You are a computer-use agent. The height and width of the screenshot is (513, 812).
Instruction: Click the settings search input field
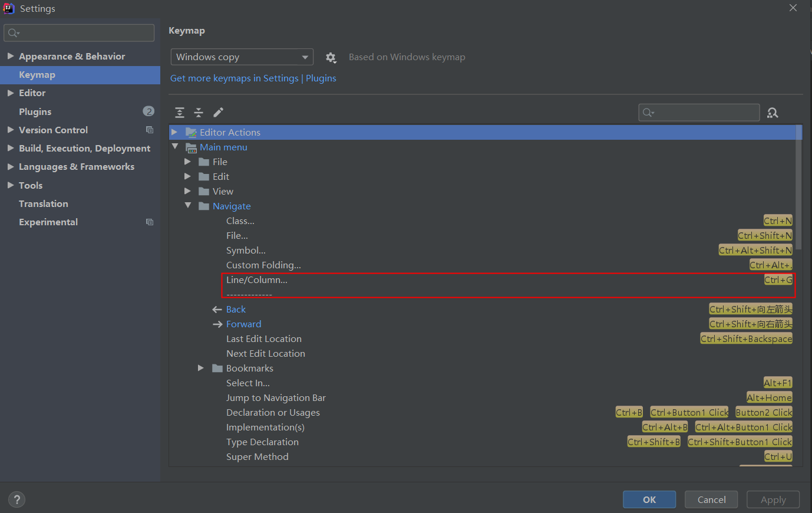(79, 33)
